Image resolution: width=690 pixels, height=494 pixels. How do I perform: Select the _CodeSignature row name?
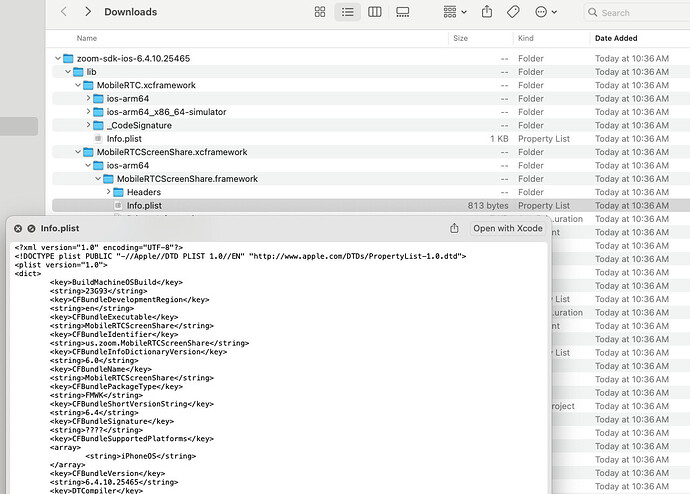pos(139,125)
